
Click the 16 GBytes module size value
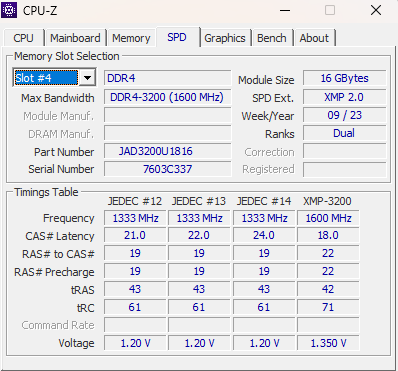(344, 78)
